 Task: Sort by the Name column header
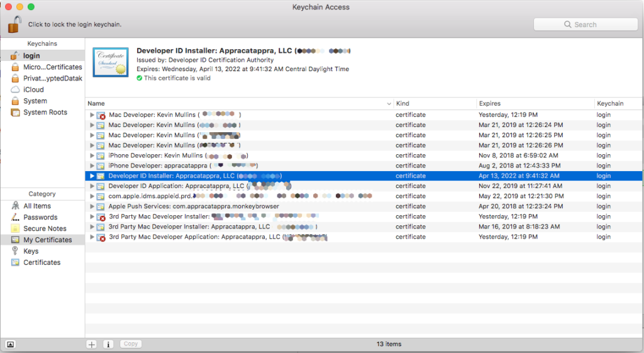238,103
